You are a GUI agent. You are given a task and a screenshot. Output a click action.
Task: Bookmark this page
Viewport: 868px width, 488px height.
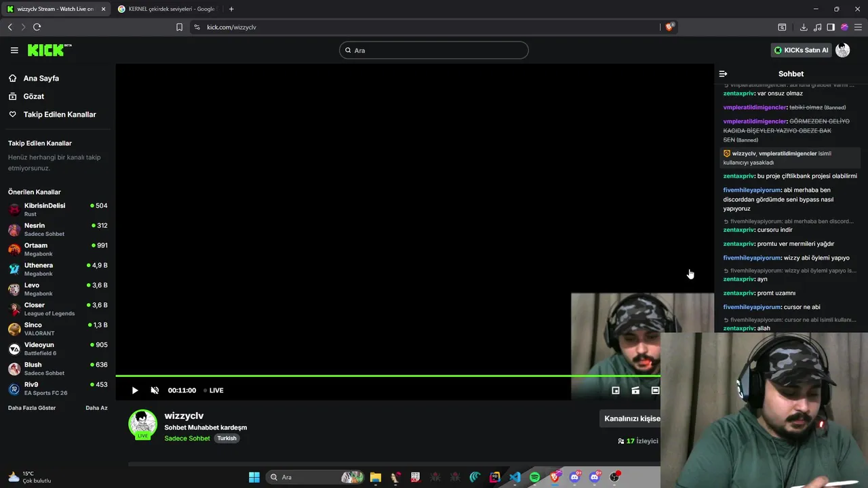pos(179,27)
